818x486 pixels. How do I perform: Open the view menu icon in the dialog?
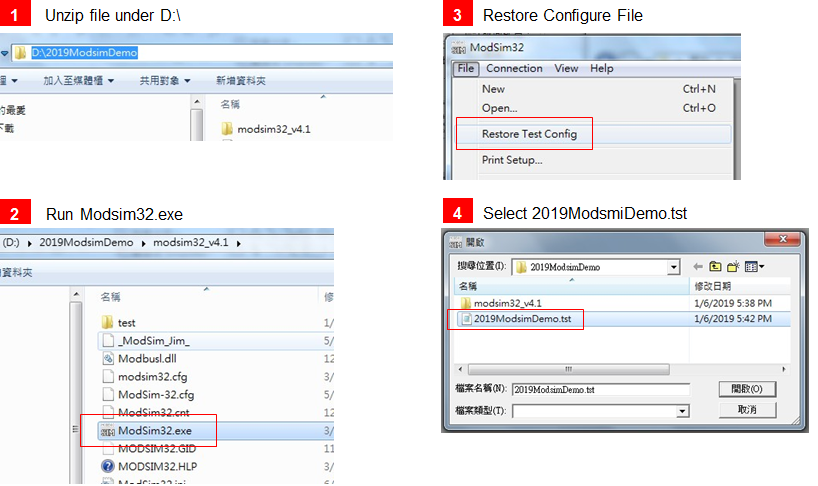click(x=754, y=267)
